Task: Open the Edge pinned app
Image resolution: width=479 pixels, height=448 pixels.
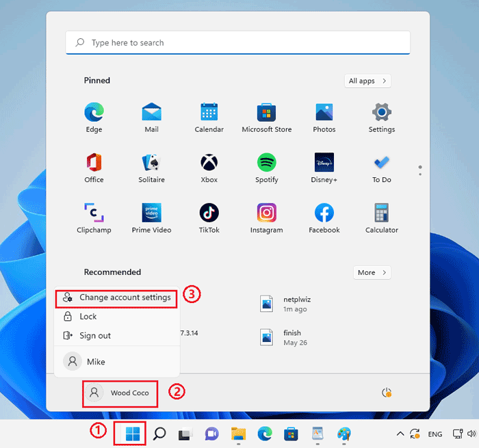Action: click(x=94, y=118)
